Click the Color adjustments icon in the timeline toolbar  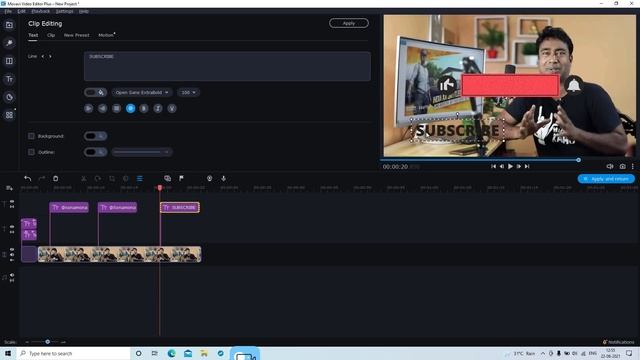pos(126,178)
